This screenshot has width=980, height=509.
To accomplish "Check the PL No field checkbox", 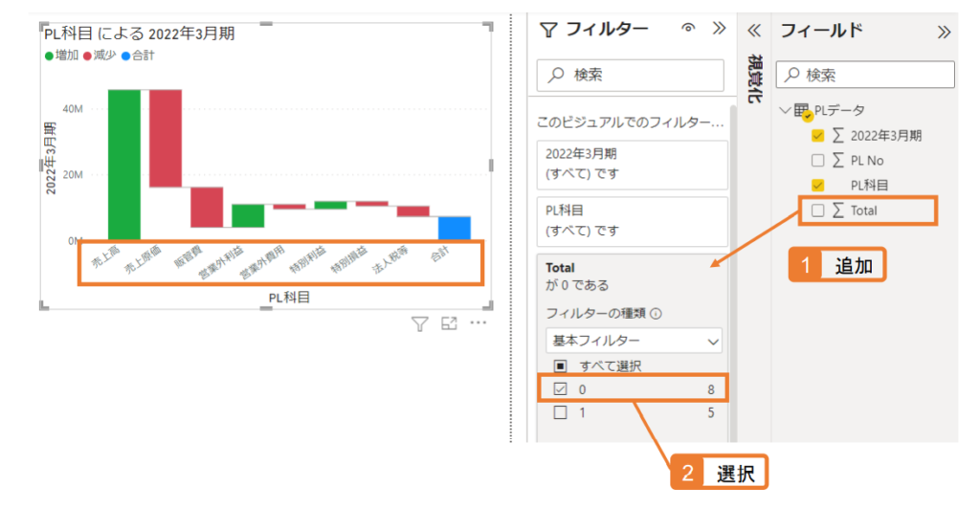I will (817, 161).
